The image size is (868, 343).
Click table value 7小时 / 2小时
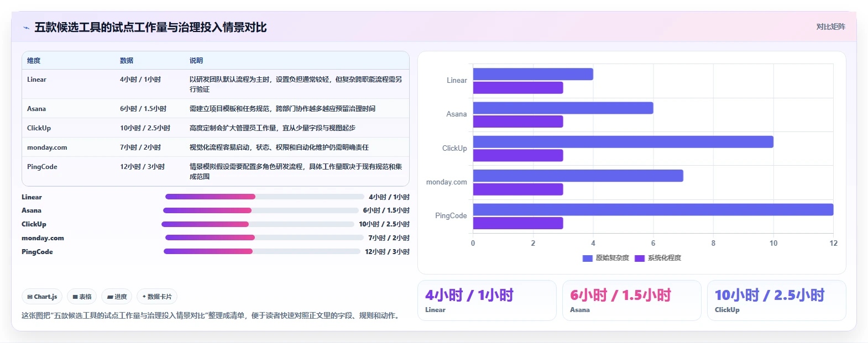pos(140,147)
